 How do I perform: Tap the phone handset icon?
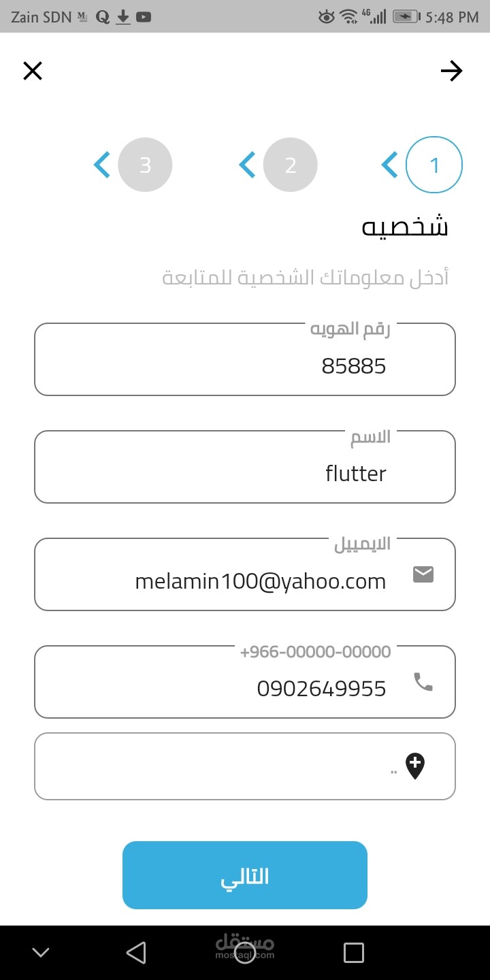point(423,682)
